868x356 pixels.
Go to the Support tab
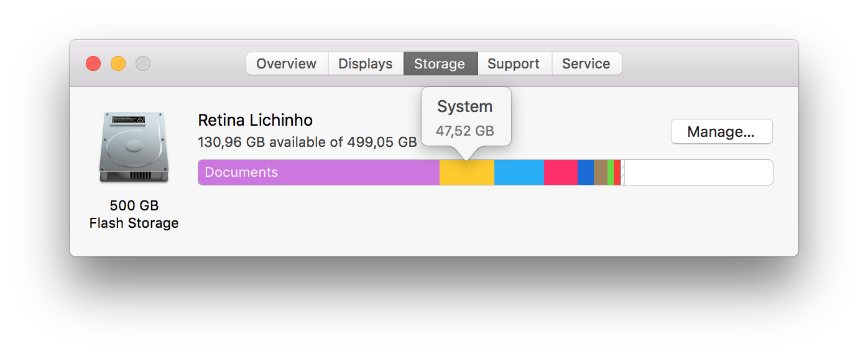[514, 63]
